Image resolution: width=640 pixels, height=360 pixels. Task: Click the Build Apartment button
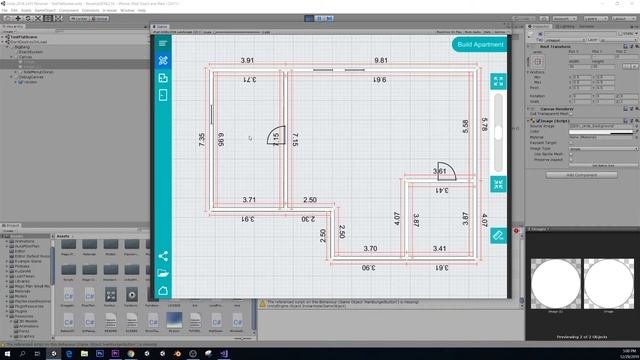click(x=480, y=44)
